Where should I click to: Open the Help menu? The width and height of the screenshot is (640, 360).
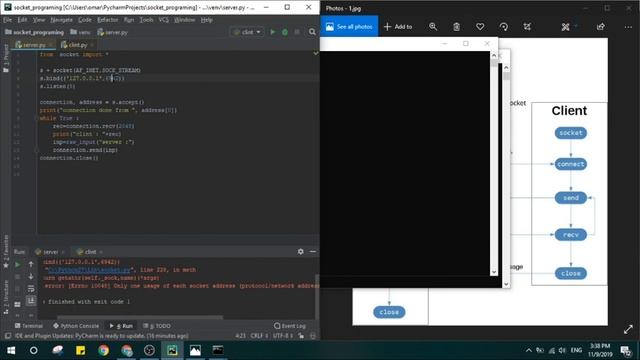tap(207, 20)
